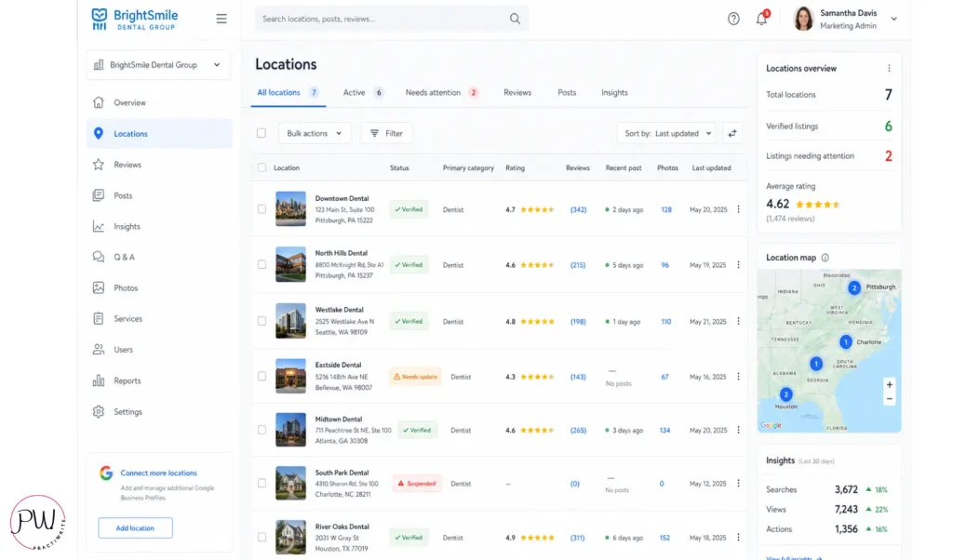Open Locations overview panel options

pyautogui.click(x=889, y=68)
